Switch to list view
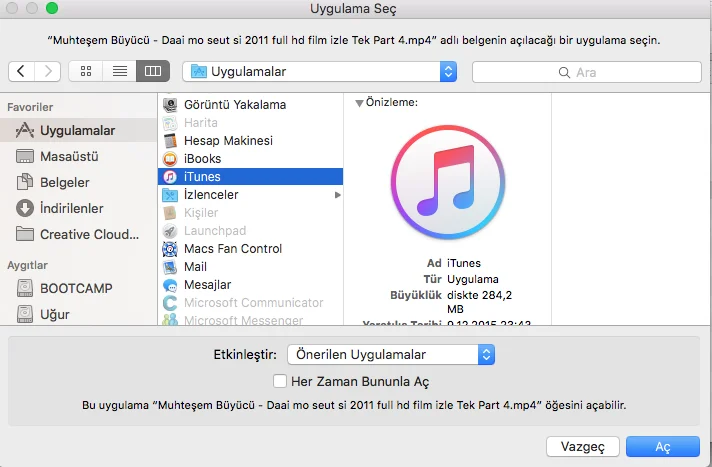The image size is (712, 467). [119, 71]
